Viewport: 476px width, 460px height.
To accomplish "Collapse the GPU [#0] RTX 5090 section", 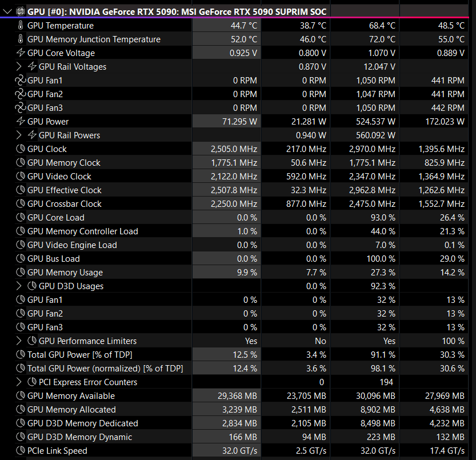I will click(x=7, y=12).
